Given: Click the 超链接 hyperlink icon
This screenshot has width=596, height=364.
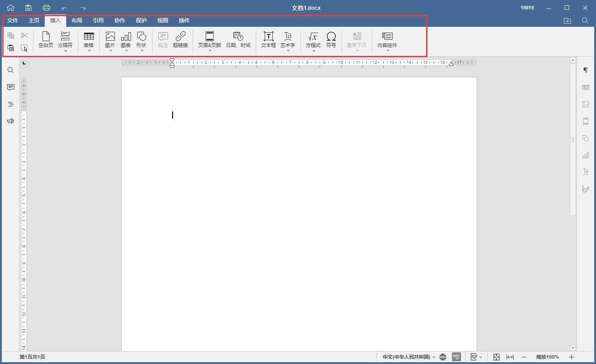Looking at the screenshot, I should click(180, 40).
